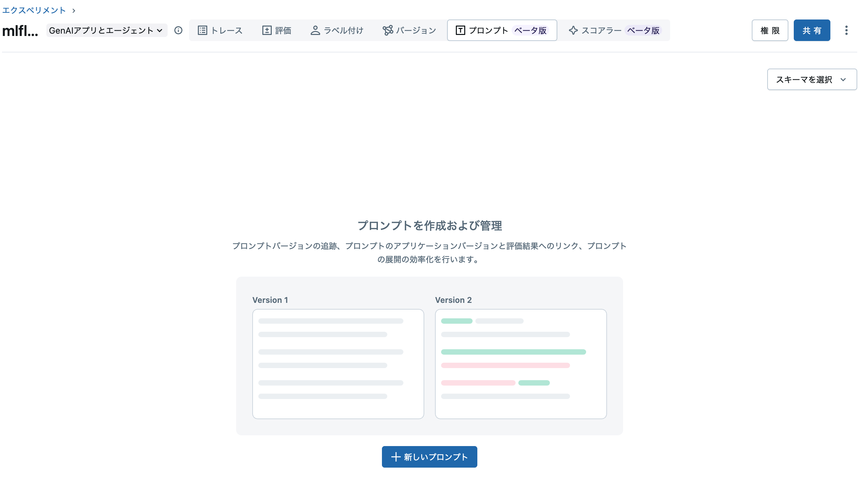The width and height of the screenshot is (868, 478).
Task: Click the plus icon on 新しいプロンプト
Action: click(x=396, y=457)
